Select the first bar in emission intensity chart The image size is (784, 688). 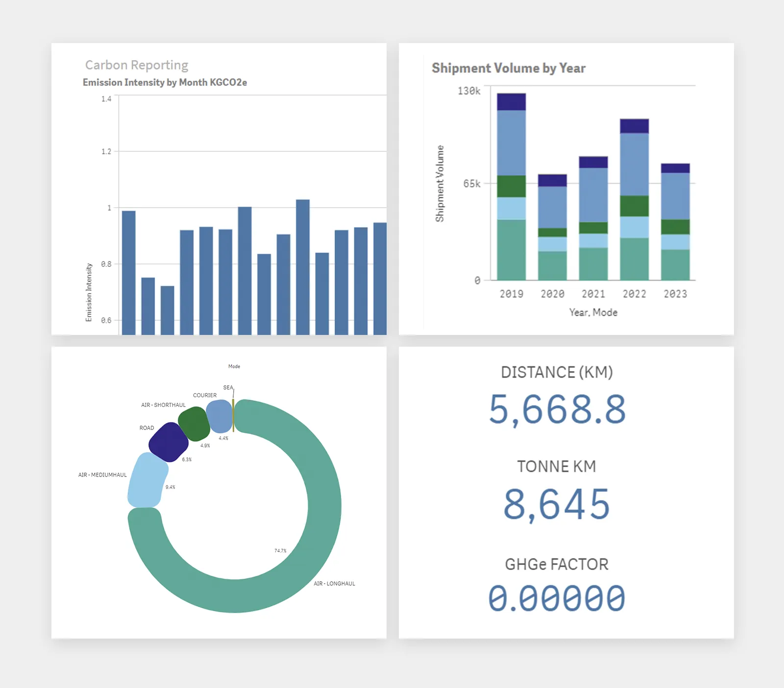point(128,273)
